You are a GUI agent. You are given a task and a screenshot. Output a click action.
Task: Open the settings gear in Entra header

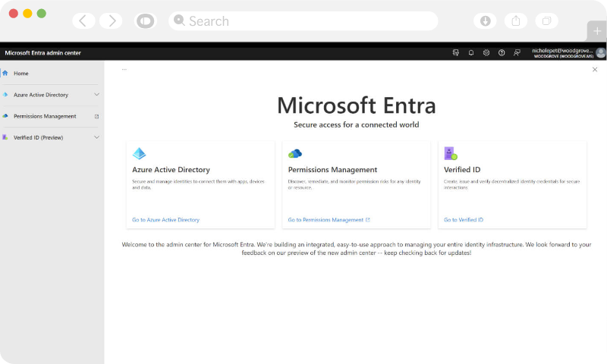point(486,52)
